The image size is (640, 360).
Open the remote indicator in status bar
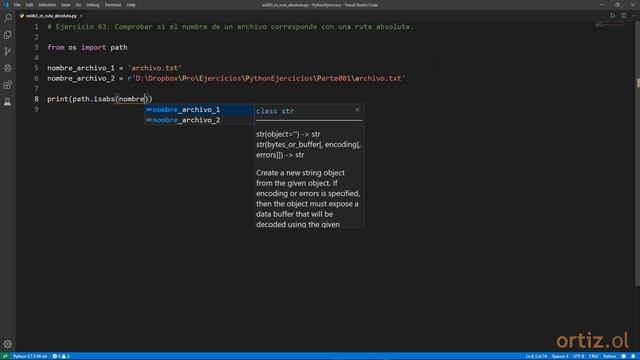[5, 356]
